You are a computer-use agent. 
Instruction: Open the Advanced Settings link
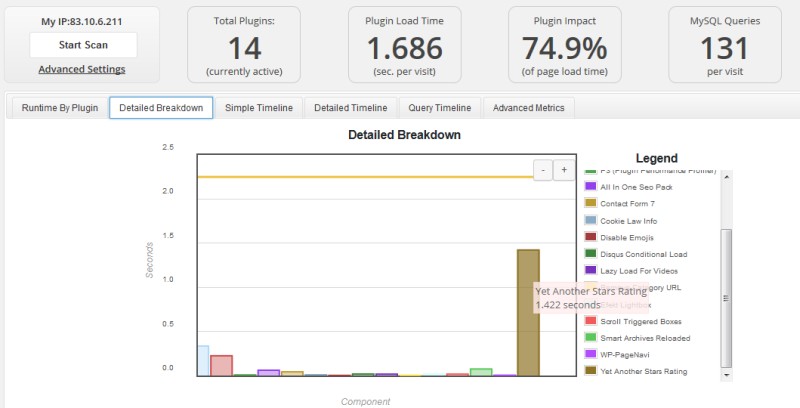[82, 69]
